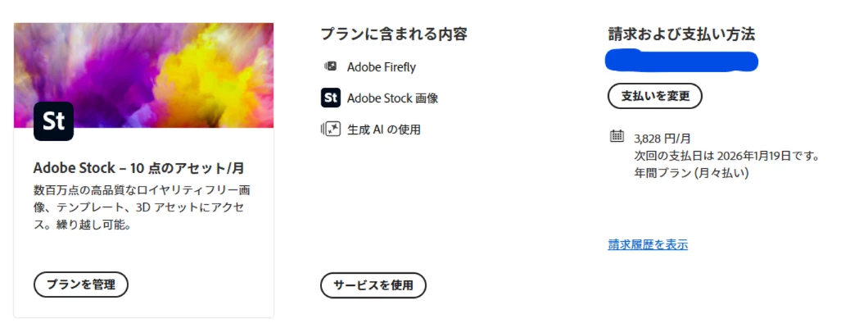Click the blue redacted payment method area
Screen dimensions: 868x323
click(x=681, y=61)
